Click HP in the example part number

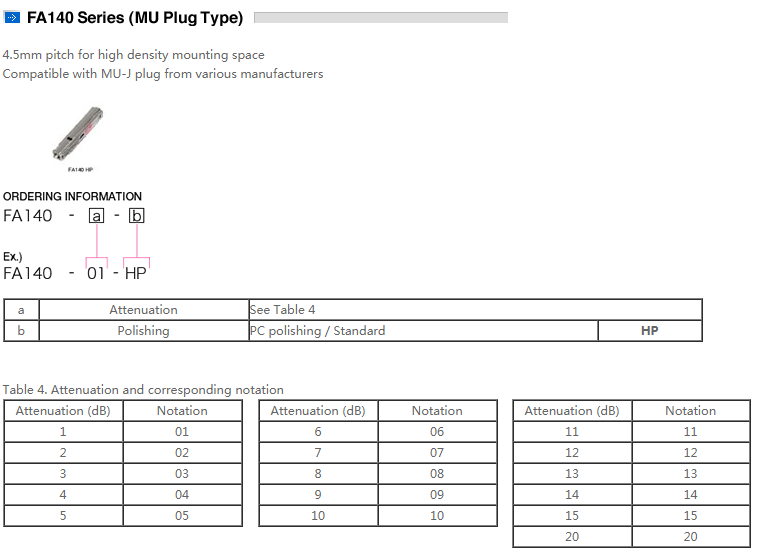135,273
